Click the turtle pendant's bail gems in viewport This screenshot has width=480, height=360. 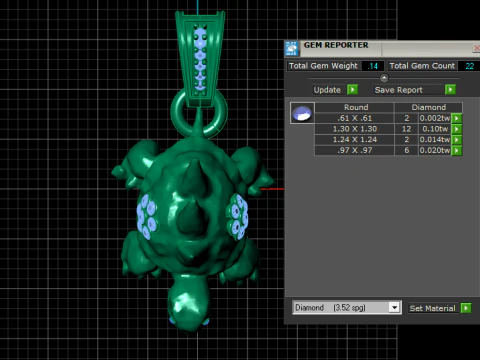click(x=200, y=59)
